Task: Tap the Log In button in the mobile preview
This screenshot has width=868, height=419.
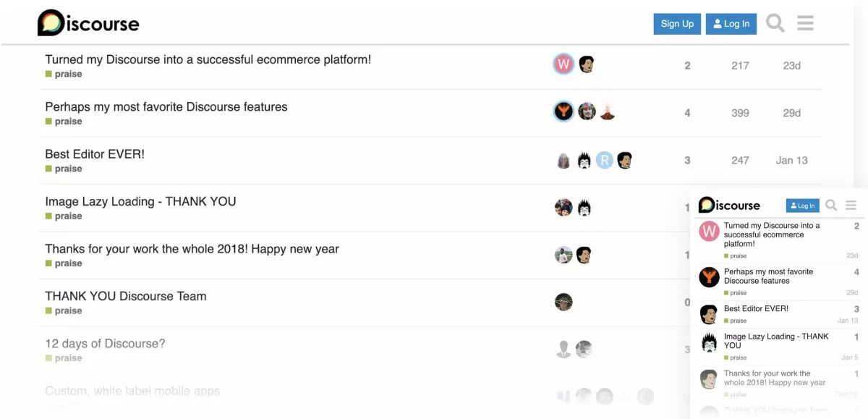Action: pyautogui.click(x=802, y=206)
